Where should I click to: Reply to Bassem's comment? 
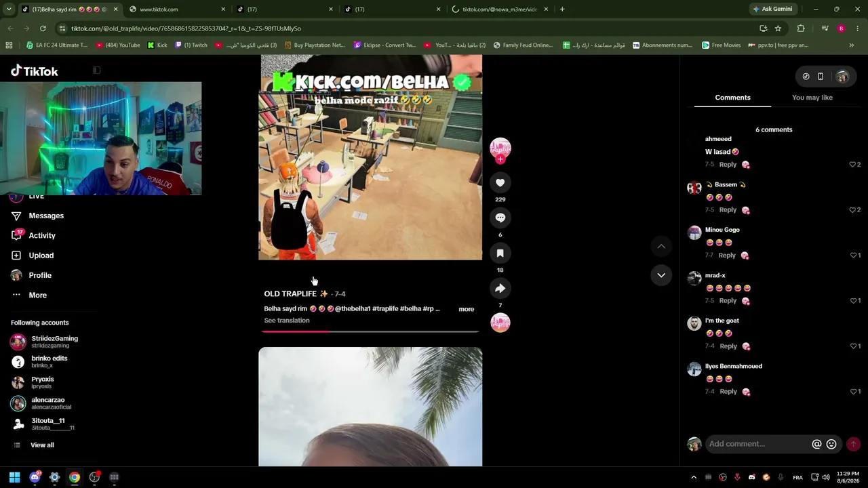[728, 210]
